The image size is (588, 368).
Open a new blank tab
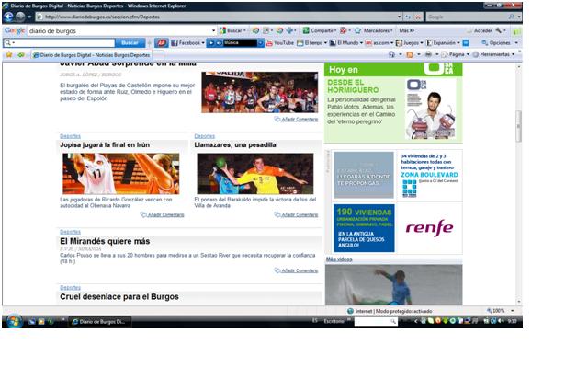[x=158, y=55]
